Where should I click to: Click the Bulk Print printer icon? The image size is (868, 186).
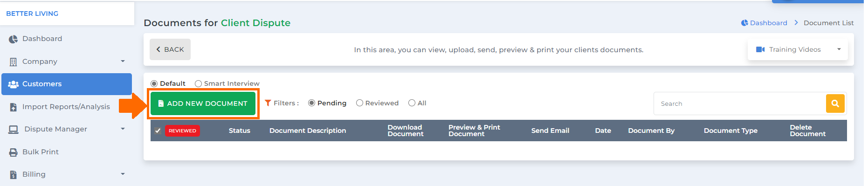tap(13, 152)
